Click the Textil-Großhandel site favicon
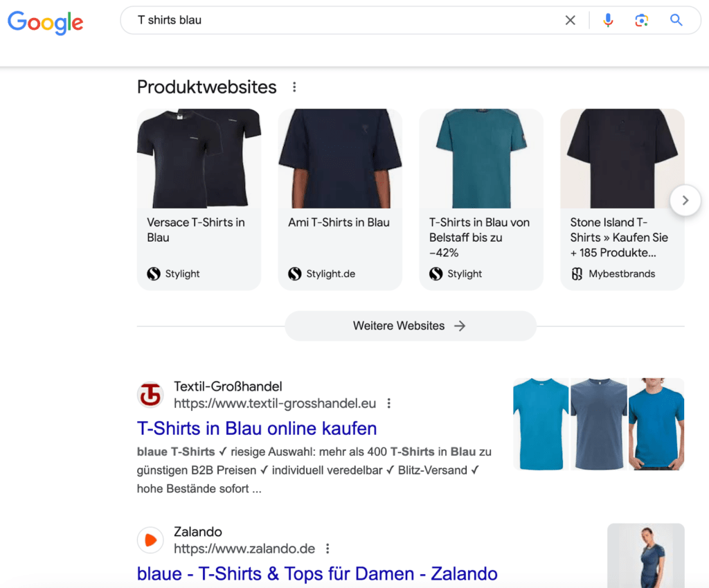Image resolution: width=709 pixels, height=588 pixels. (x=150, y=395)
